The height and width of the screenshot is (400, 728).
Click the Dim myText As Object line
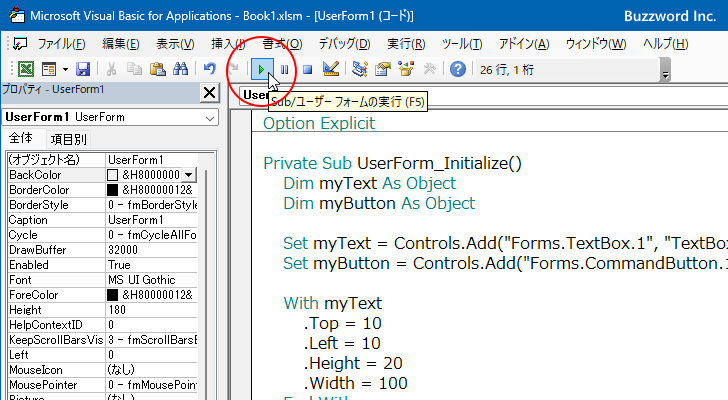370,183
